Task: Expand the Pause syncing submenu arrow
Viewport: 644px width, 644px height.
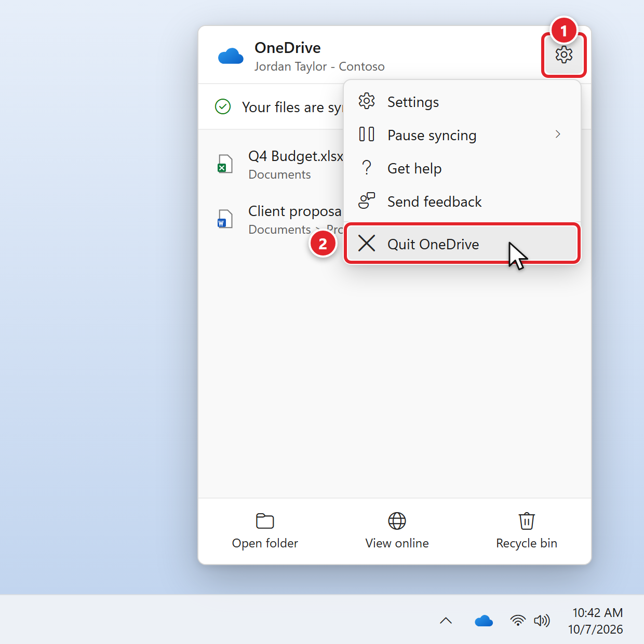Action: click(558, 135)
